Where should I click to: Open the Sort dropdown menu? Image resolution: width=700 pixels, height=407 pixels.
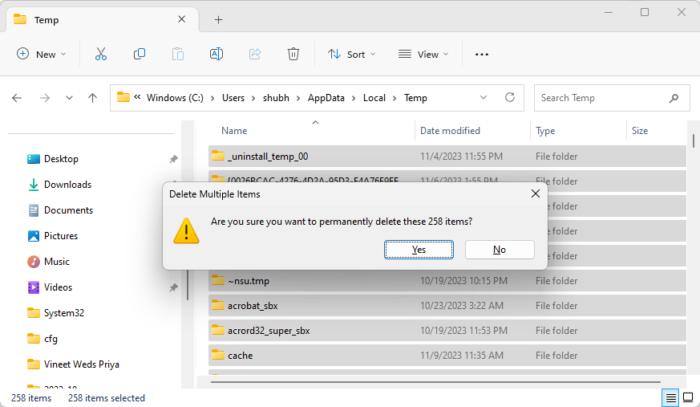[x=352, y=54]
